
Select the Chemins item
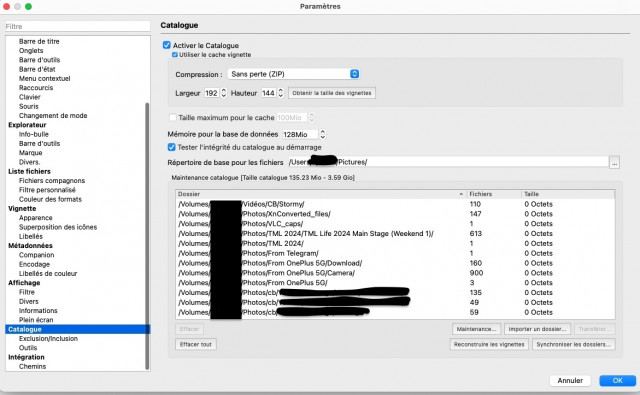coord(32,366)
